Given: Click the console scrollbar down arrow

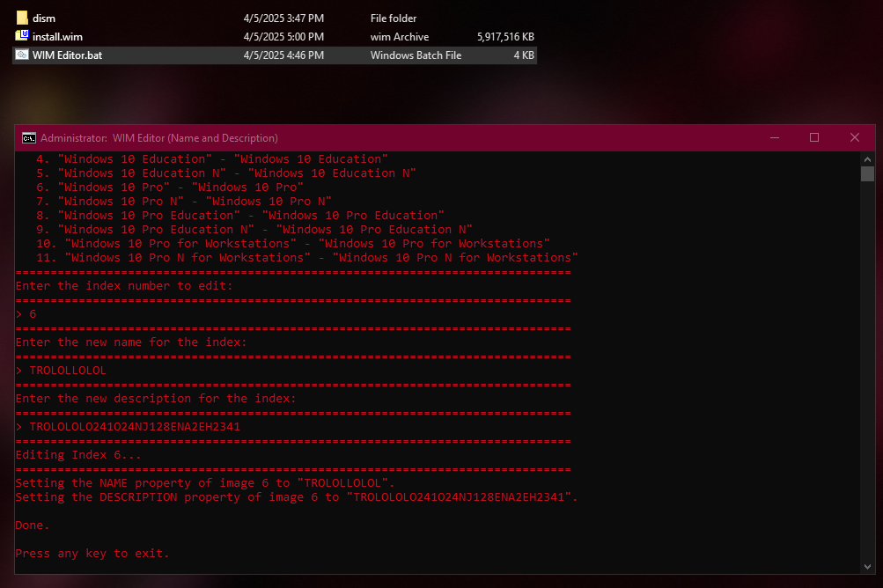Looking at the screenshot, I should coord(867,567).
